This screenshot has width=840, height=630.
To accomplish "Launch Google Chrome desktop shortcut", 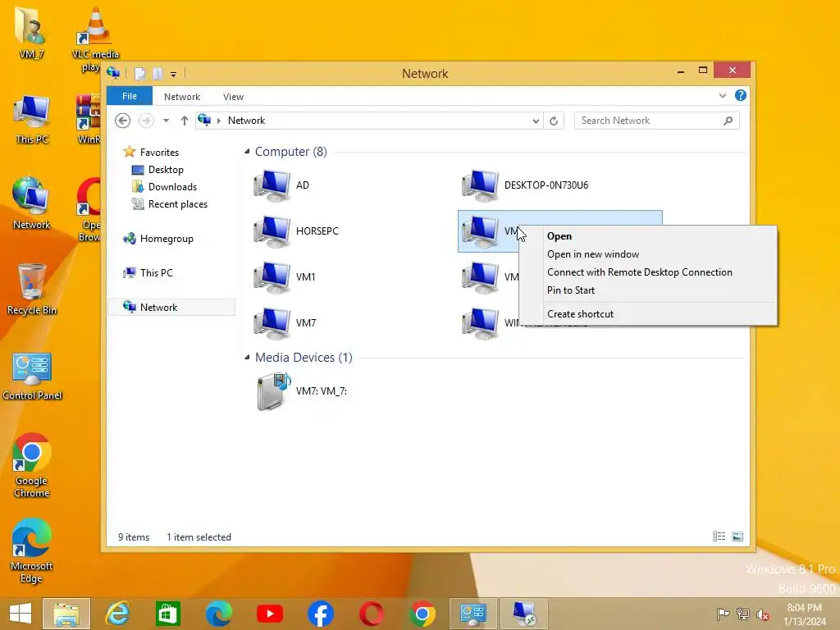I will click(32, 466).
